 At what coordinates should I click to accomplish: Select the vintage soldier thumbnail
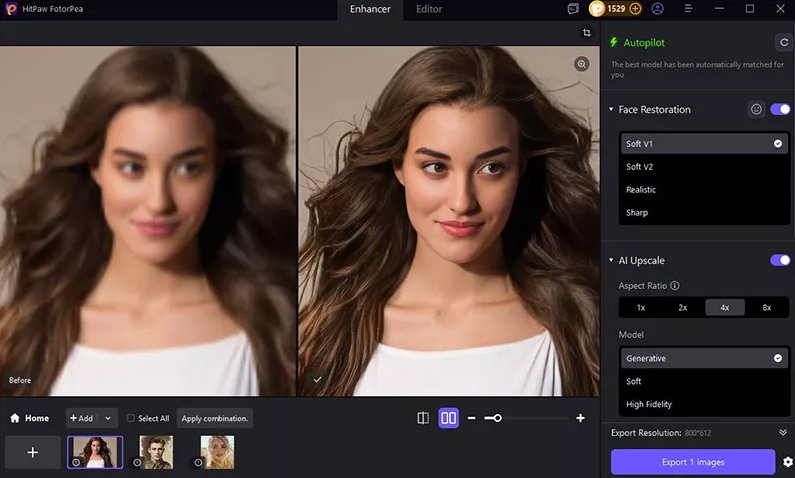coord(156,452)
